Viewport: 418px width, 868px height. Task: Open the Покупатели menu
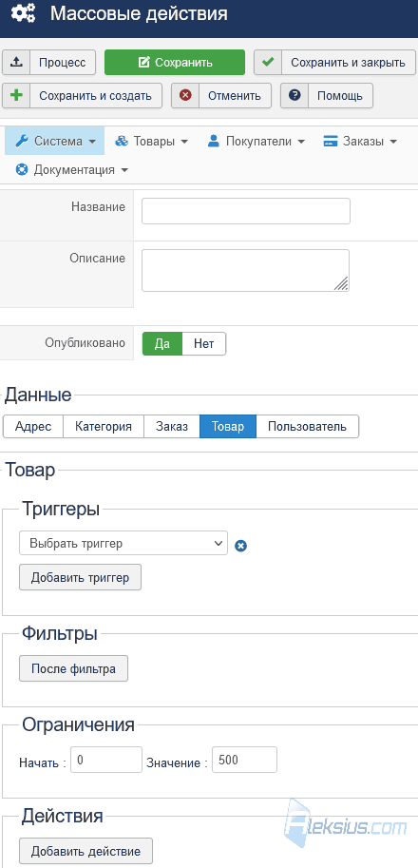[256, 141]
